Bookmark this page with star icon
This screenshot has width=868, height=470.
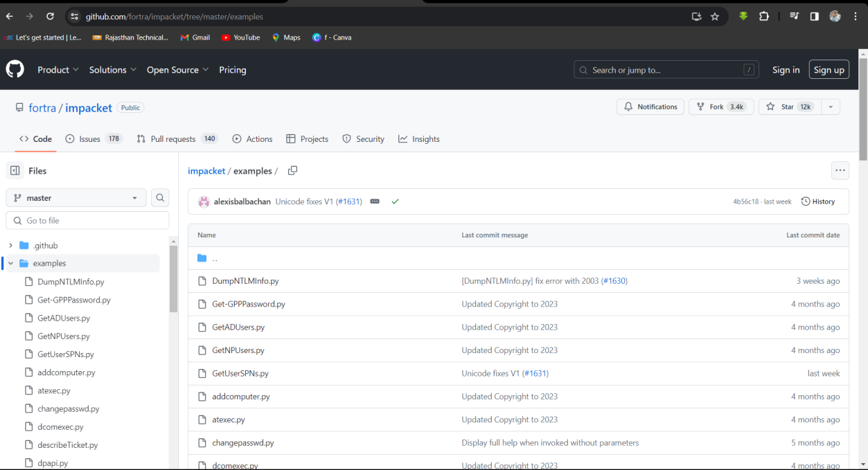pyautogui.click(x=715, y=16)
